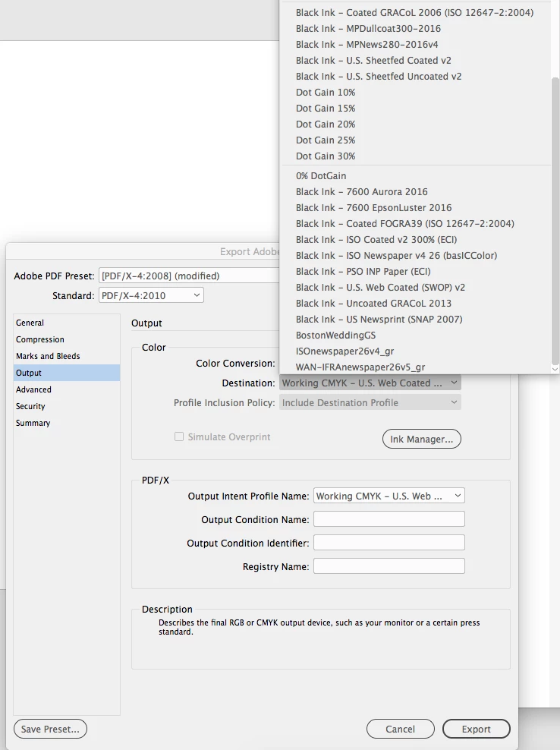This screenshot has height=750, width=560.
Task: Switch to the Compression pane
Action: click(67, 339)
